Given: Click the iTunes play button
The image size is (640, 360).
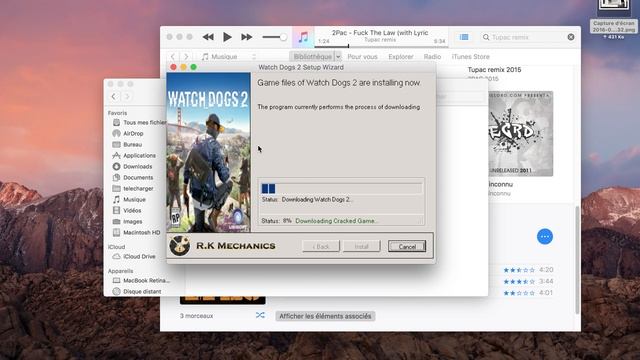Looking at the screenshot, I should pyautogui.click(x=227, y=37).
